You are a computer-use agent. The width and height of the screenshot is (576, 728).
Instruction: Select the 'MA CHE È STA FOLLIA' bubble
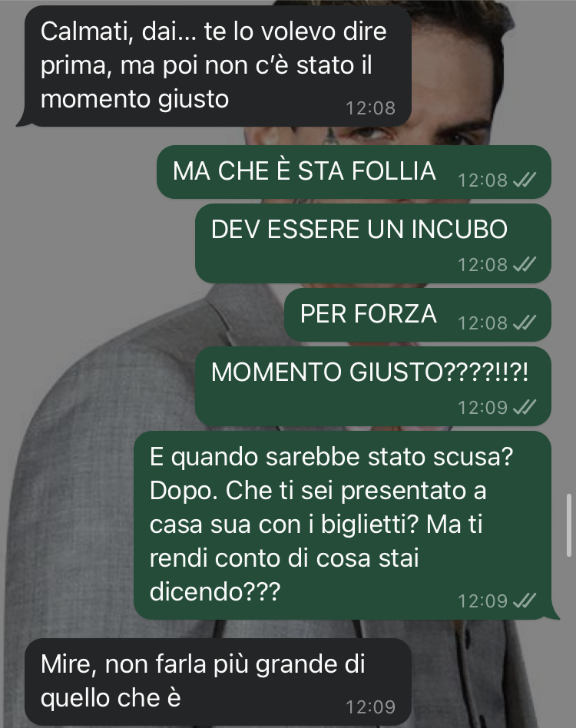click(x=354, y=172)
